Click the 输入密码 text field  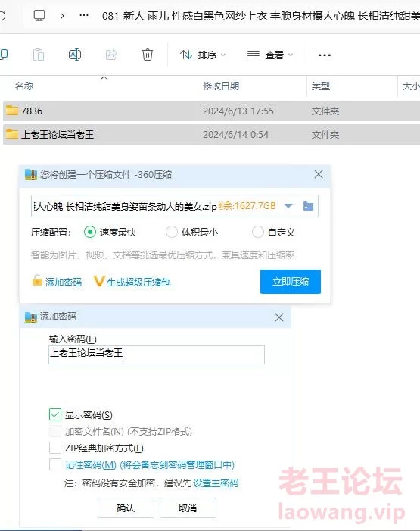tap(157, 355)
